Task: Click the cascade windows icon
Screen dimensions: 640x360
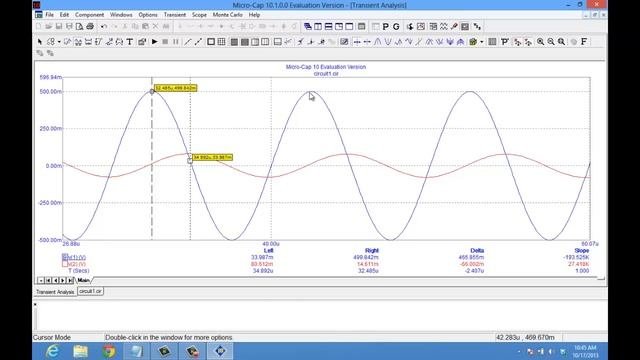Action: click(307, 27)
